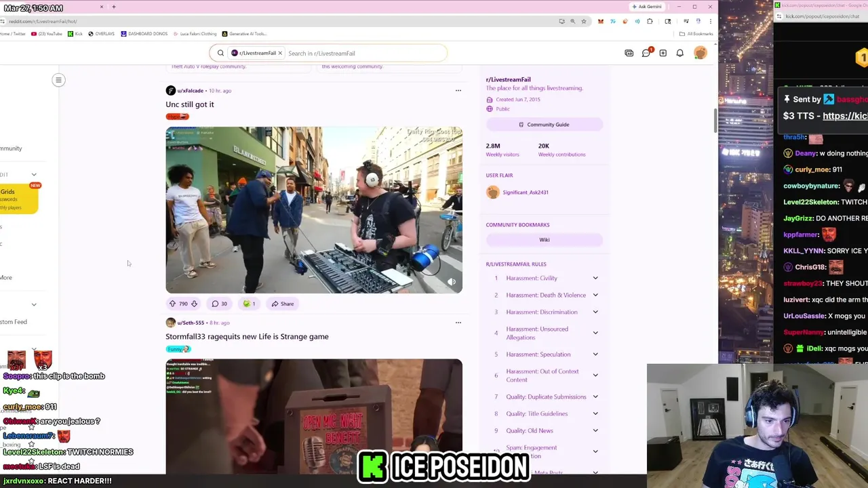The image size is (868, 488).
Task: Open u/Seth-555 user profile
Action: [x=191, y=323]
